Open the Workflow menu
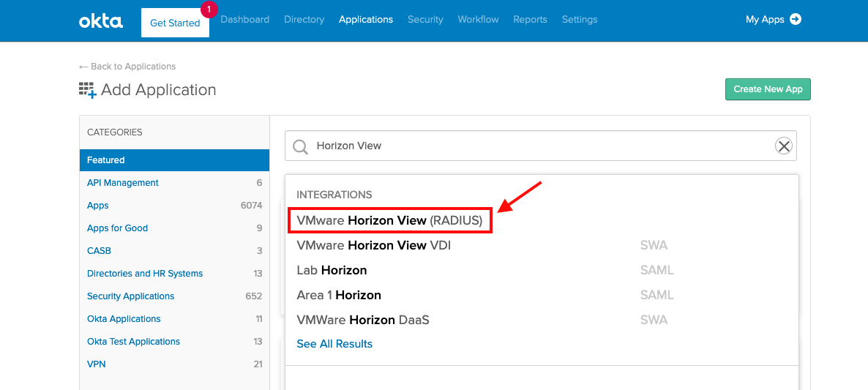The width and height of the screenshot is (868, 390). tap(479, 19)
